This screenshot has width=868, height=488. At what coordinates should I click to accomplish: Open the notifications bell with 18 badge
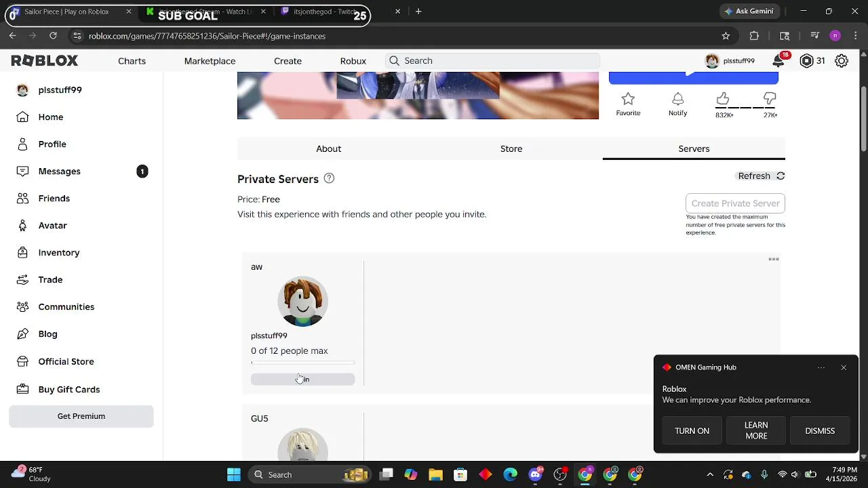tap(778, 61)
